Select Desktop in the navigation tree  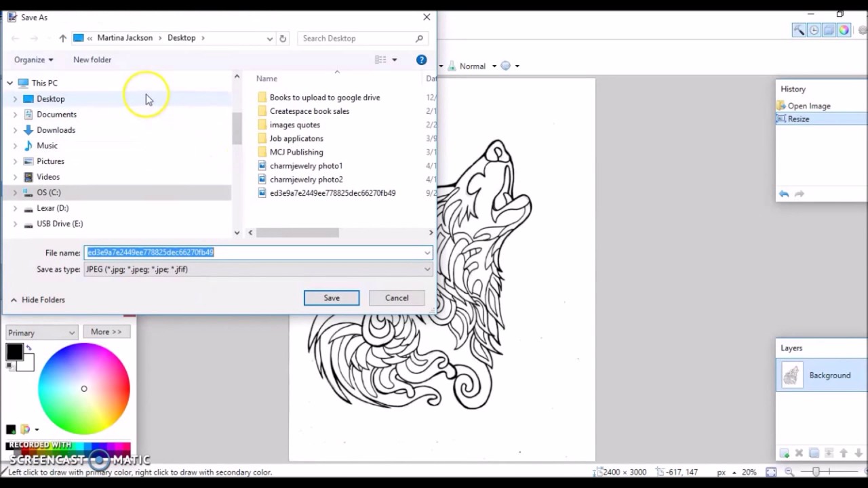pyautogui.click(x=51, y=99)
